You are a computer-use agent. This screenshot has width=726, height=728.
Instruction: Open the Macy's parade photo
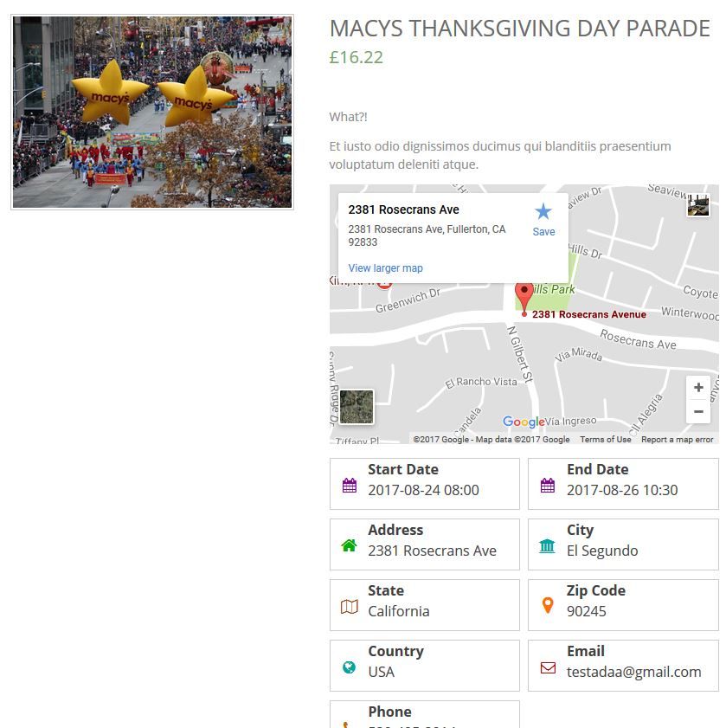(152, 113)
